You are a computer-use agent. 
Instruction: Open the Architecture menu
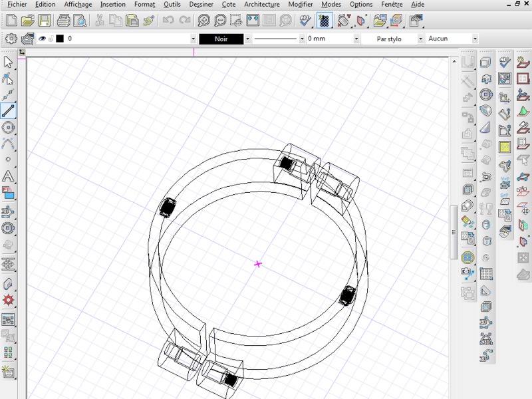pyautogui.click(x=261, y=4)
